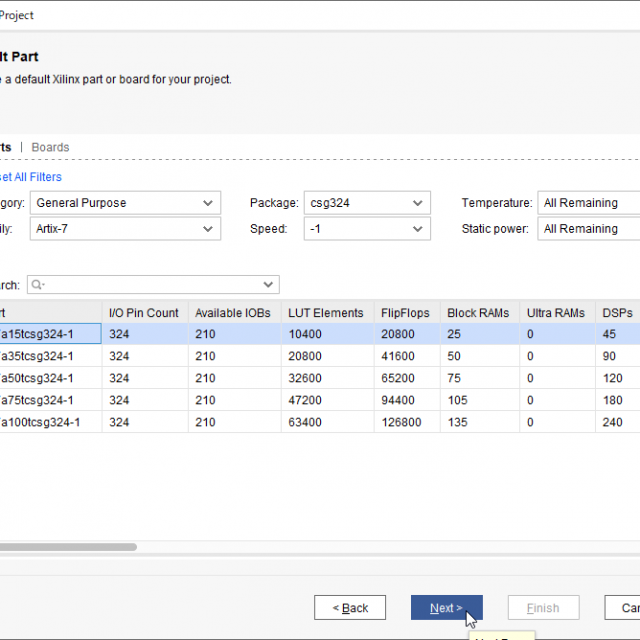This screenshot has height=640, width=640.
Task: Click the Back button
Action: (349, 608)
